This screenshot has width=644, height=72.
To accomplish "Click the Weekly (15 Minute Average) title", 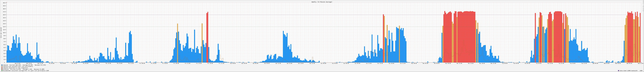I will pyautogui.click(x=322, y=2).
